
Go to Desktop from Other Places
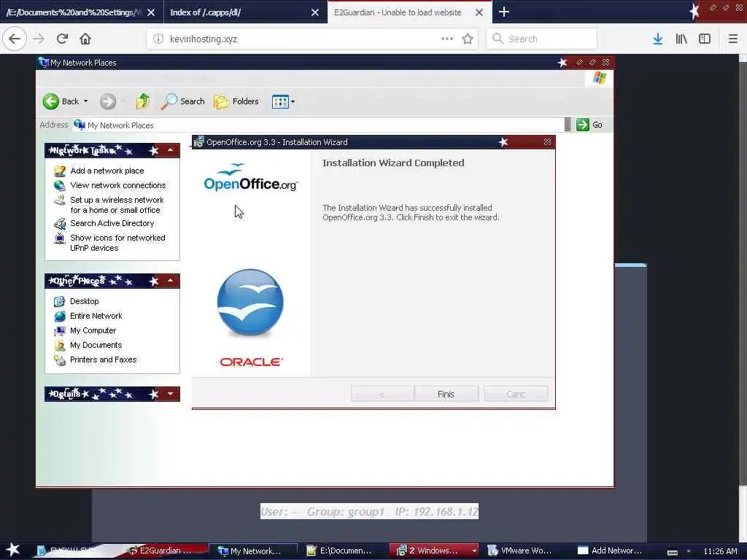click(x=85, y=301)
